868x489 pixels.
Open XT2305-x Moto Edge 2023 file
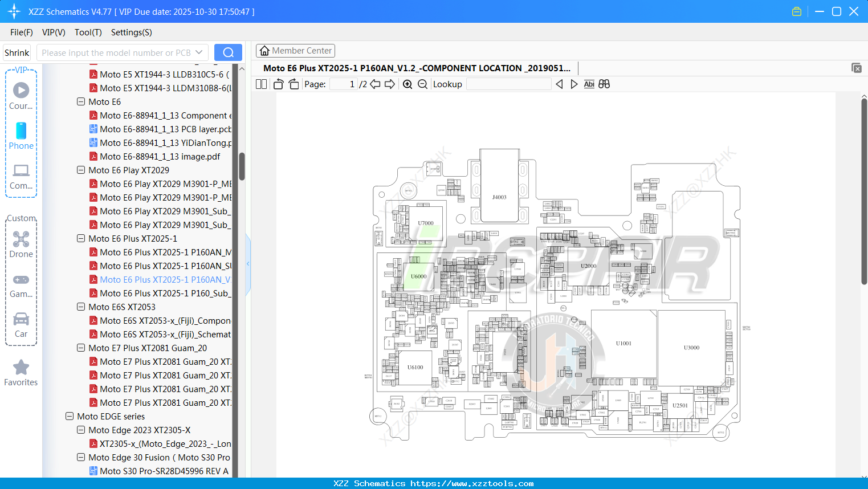(160, 444)
